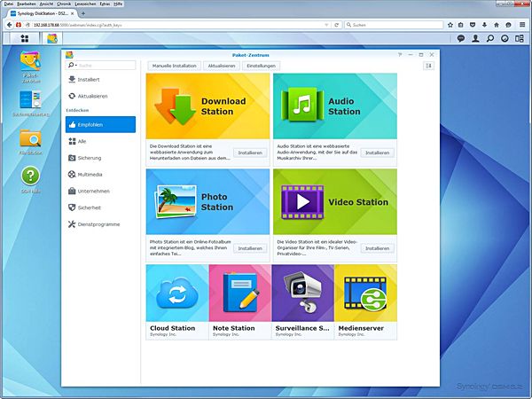Screen dimensions: 532x399
Task: Bookmark the page with the star icon
Action: coord(450,25)
